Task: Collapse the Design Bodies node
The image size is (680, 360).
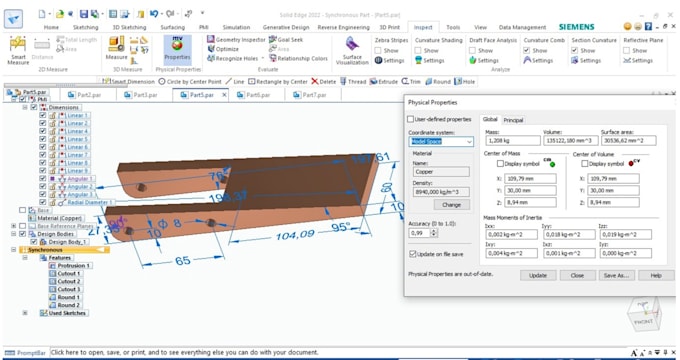Action: click(x=13, y=234)
